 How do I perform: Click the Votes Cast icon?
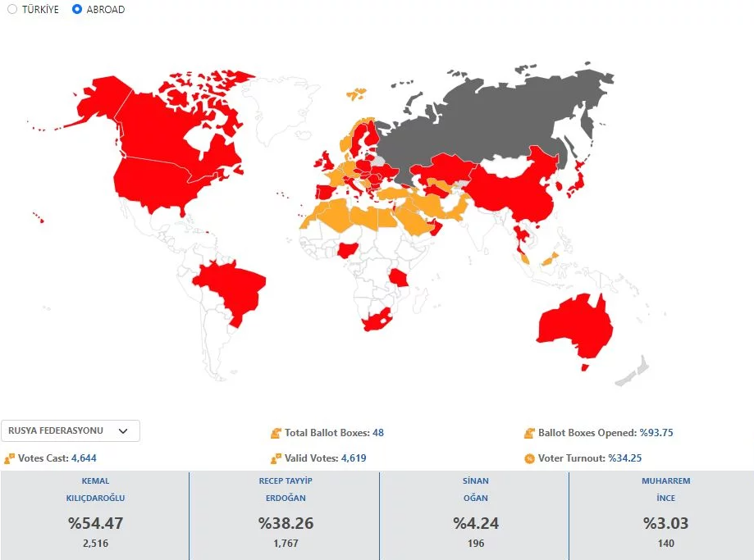click(10, 458)
